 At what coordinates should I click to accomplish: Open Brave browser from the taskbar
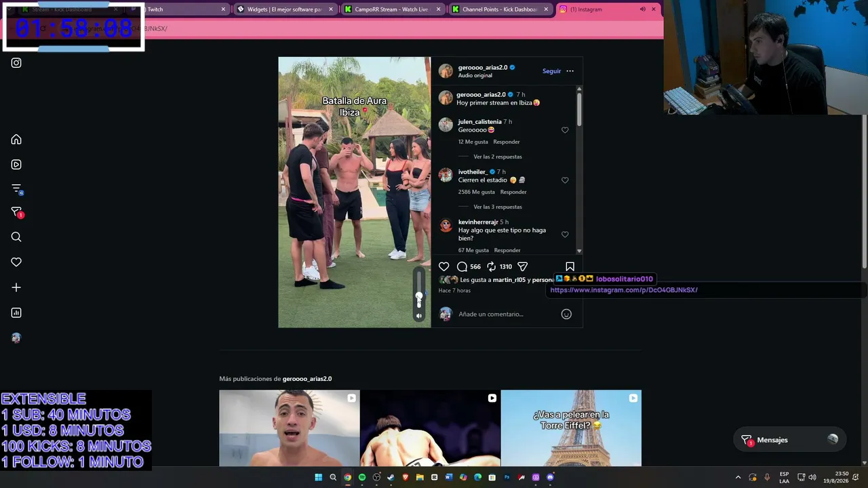point(406,477)
